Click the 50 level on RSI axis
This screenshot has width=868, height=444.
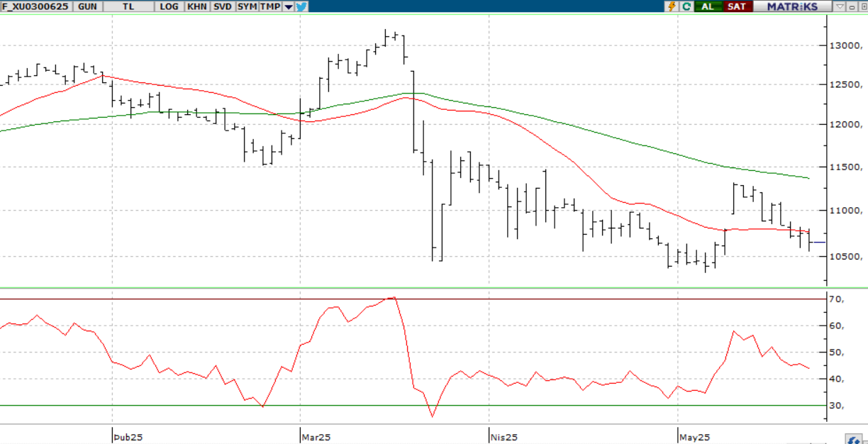tap(838, 353)
